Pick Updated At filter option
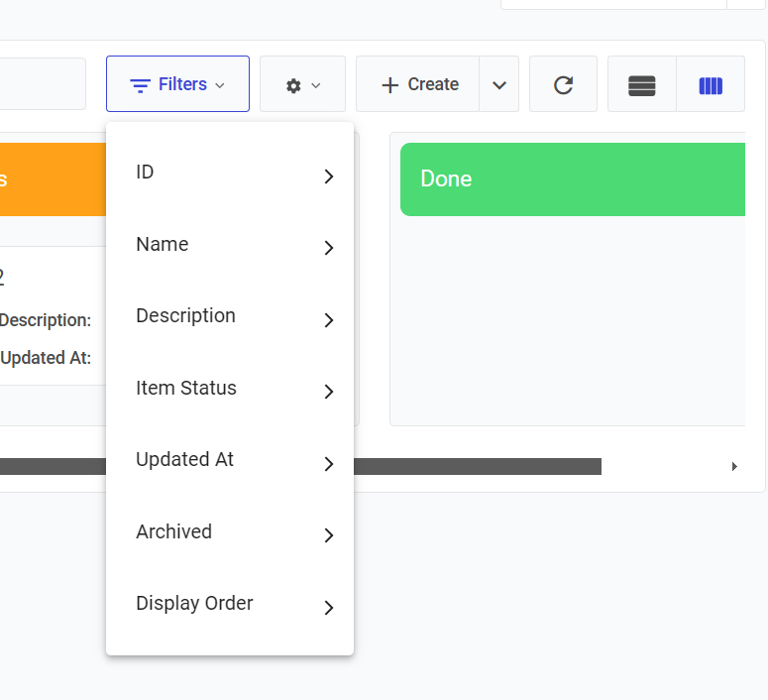 [229, 460]
